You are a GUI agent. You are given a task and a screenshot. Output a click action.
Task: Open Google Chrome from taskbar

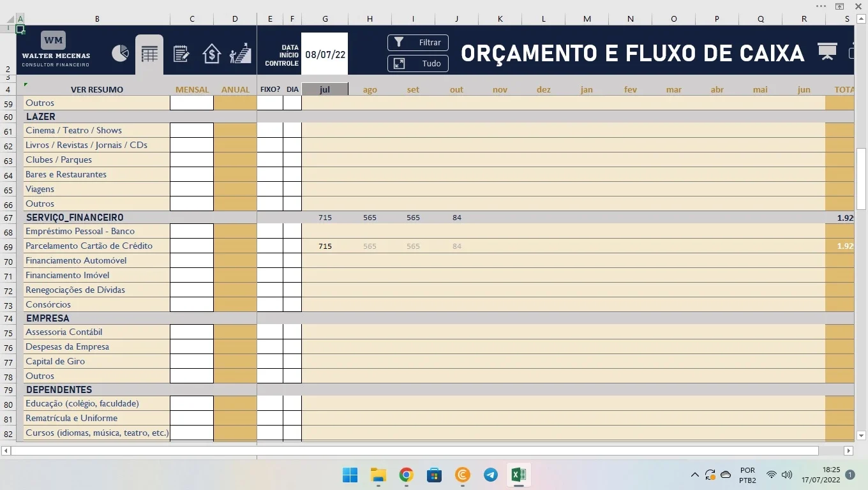click(407, 475)
